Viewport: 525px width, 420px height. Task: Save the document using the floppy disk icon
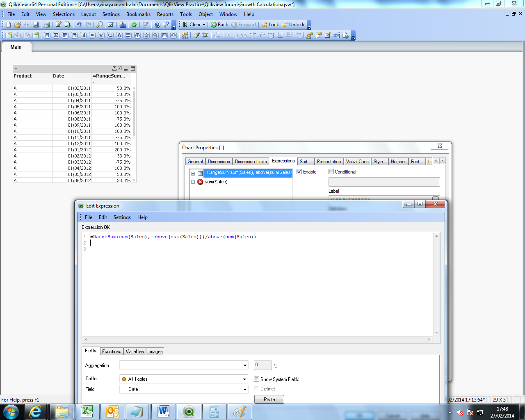point(36,25)
